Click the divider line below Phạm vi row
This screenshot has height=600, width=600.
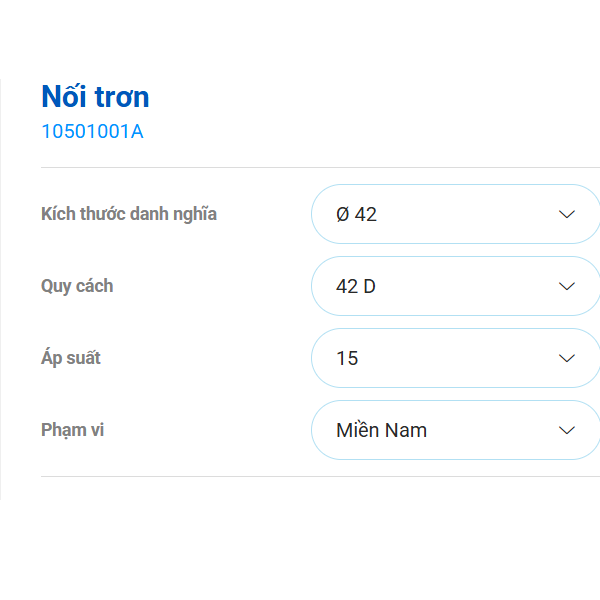[320, 476]
